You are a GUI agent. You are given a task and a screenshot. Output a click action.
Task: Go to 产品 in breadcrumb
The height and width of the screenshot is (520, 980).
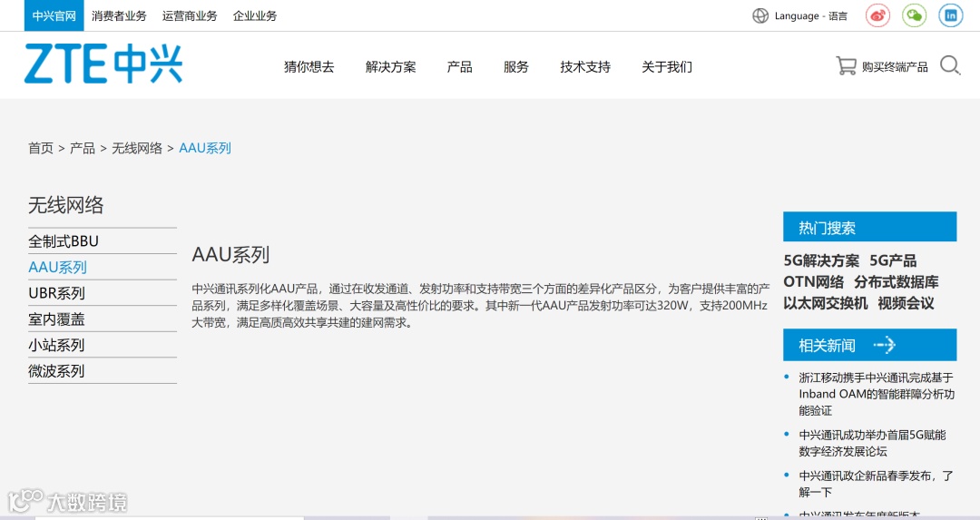(83, 148)
